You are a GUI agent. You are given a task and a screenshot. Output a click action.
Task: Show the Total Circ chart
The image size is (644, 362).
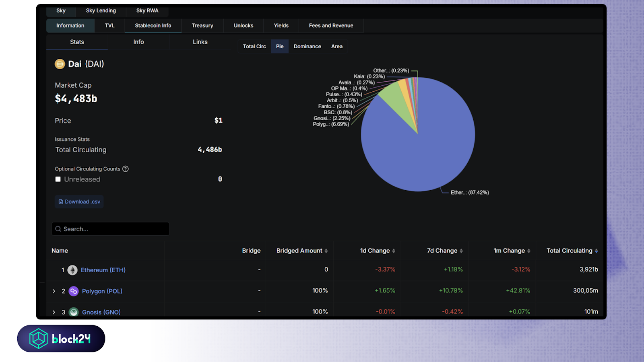click(254, 46)
